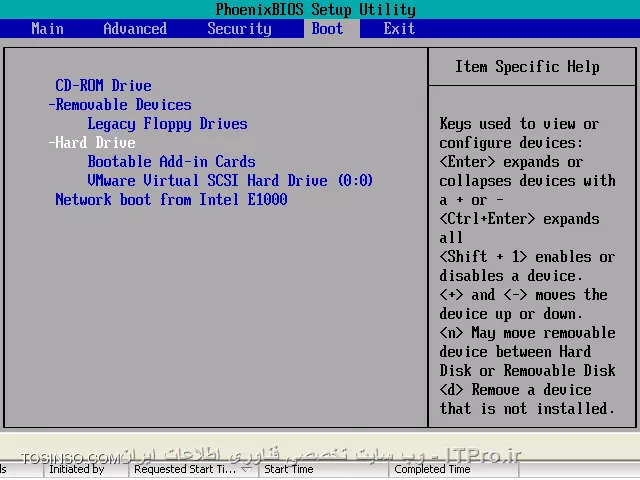Click the '<d> Remove a device' help line
640x480 pixels.
coord(515,390)
